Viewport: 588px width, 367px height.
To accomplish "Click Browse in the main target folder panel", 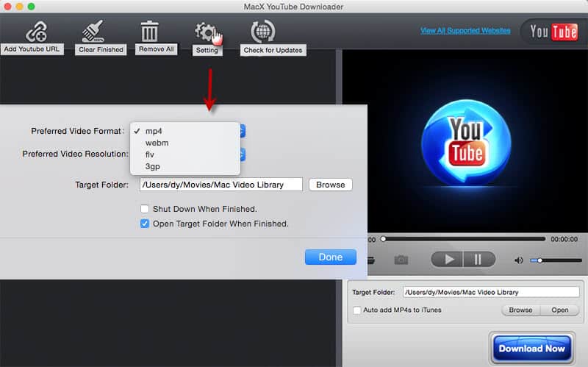I will coord(520,310).
